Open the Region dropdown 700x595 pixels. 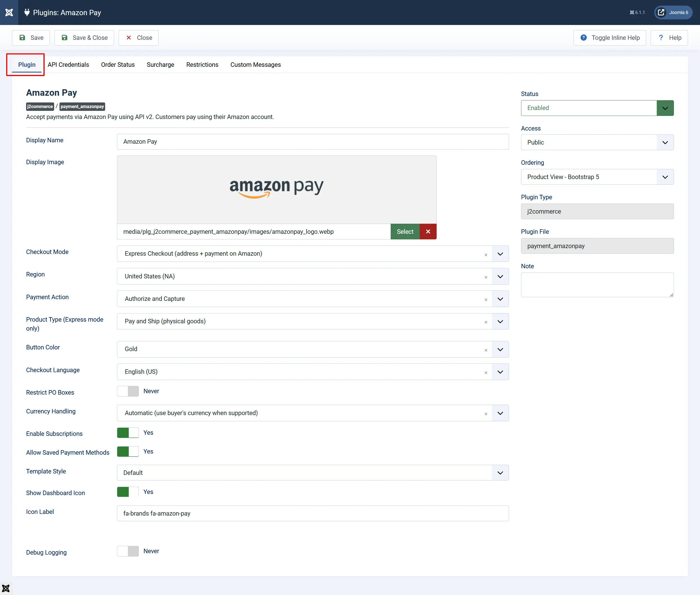pyautogui.click(x=500, y=276)
